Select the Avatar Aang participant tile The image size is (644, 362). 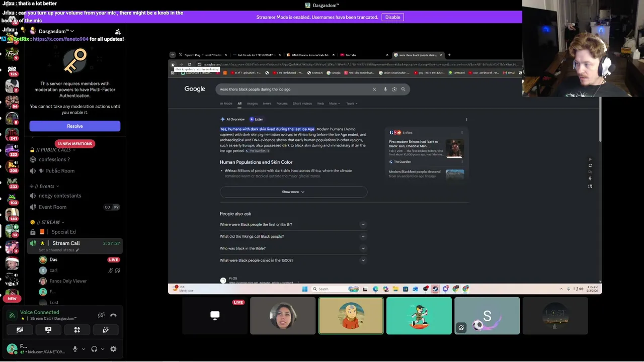(351, 316)
